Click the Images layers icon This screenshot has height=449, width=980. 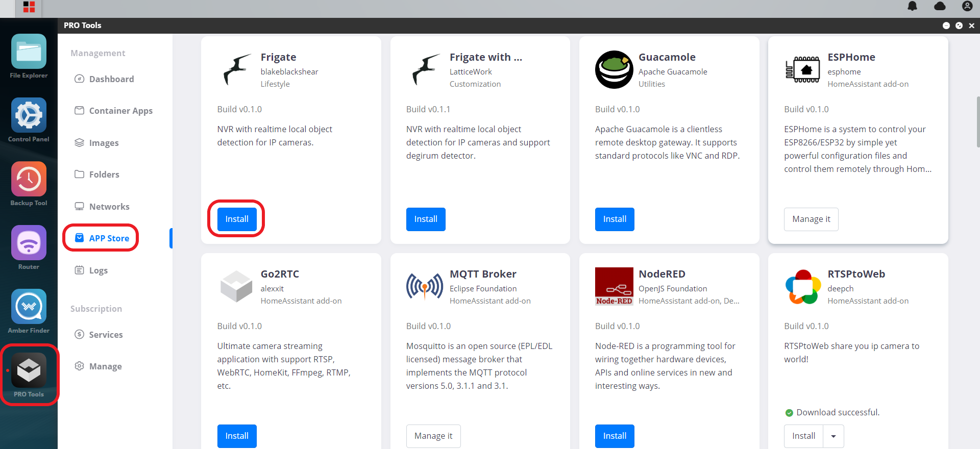click(79, 142)
